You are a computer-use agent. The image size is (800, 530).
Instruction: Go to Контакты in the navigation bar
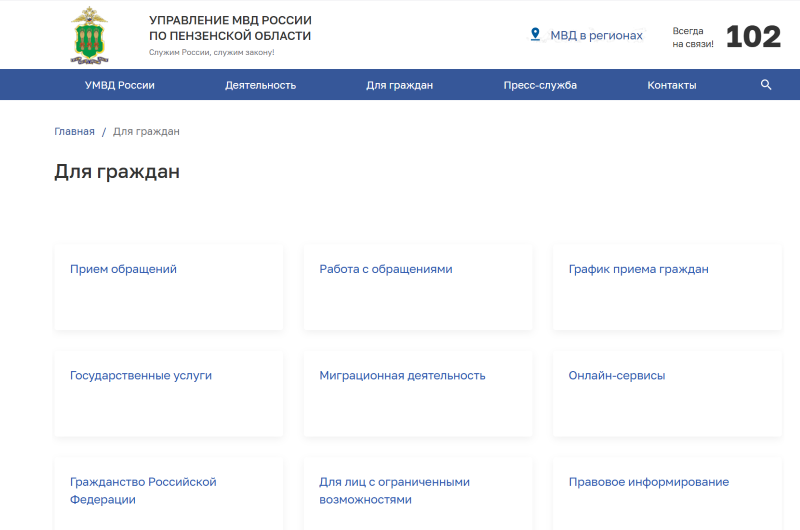pyautogui.click(x=672, y=85)
